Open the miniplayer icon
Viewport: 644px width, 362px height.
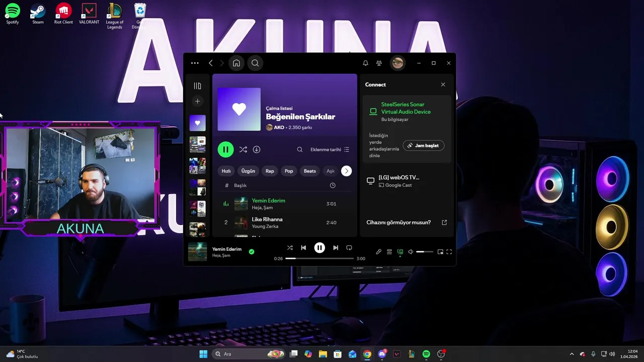(x=440, y=252)
